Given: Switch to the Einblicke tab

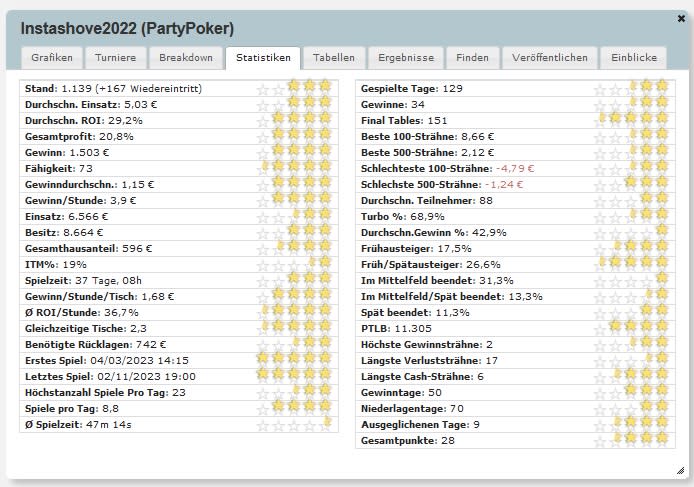Looking at the screenshot, I should [634, 58].
